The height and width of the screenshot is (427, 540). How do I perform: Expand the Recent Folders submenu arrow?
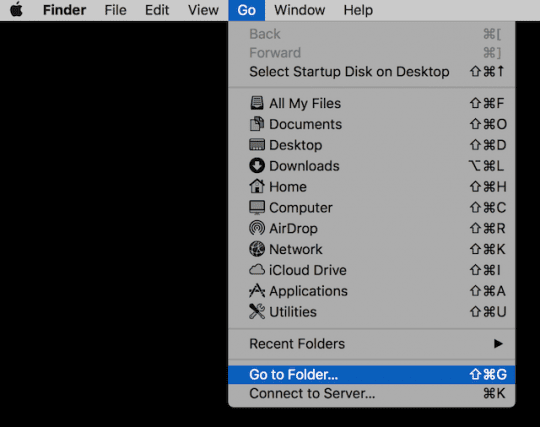(x=498, y=344)
